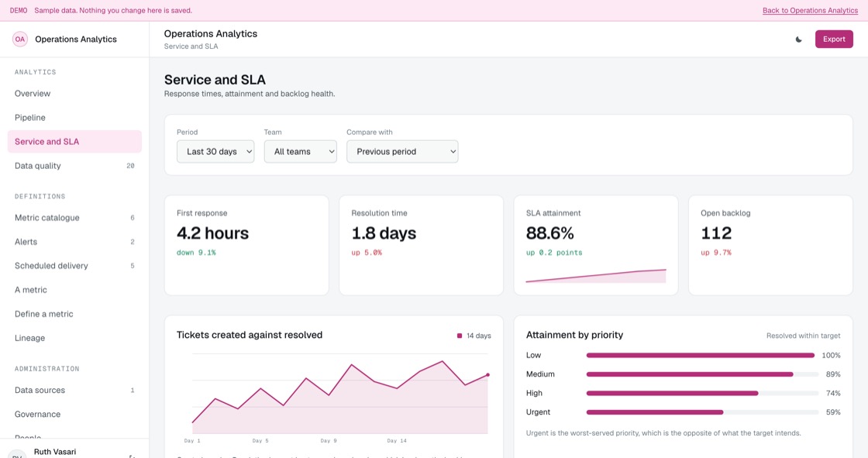The height and width of the screenshot is (458, 868).
Task: Open the Compare with Previous period dropdown
Action: [x=402, y=151]
